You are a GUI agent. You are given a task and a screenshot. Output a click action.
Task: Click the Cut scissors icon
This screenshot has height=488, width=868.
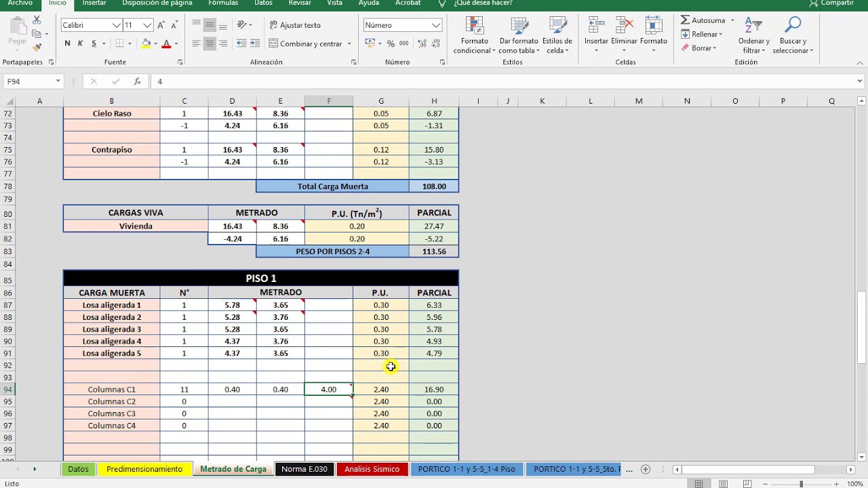pos(37,21)
